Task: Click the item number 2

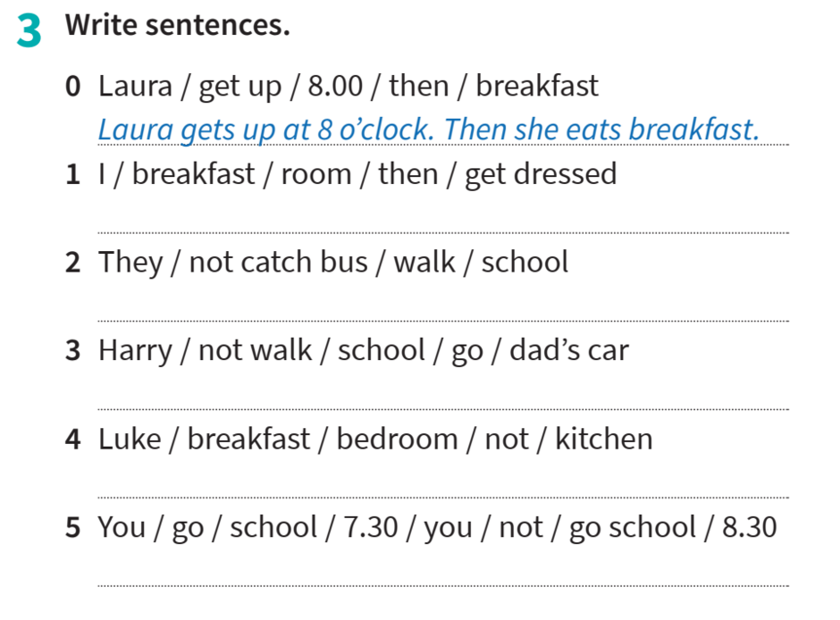Action: click(x=73, y=263)
